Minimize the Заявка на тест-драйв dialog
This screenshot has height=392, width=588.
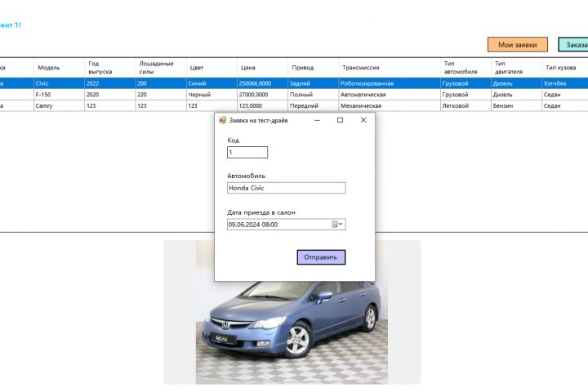[x=317, y=120]
